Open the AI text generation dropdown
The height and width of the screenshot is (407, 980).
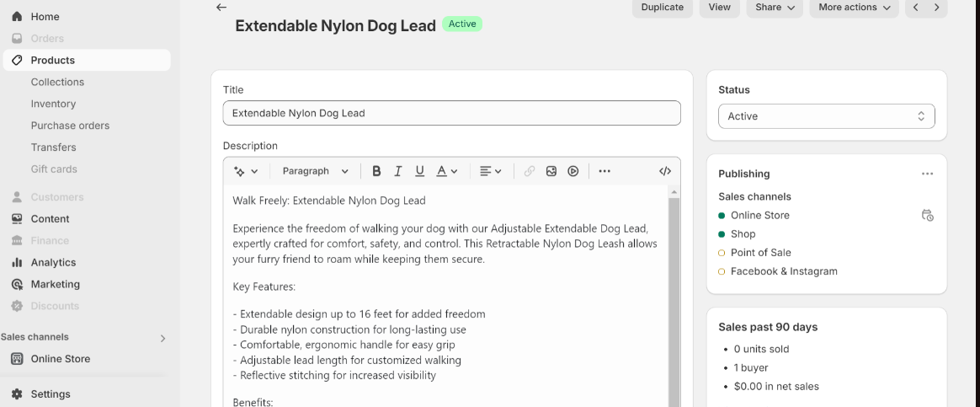pos(246,171)
